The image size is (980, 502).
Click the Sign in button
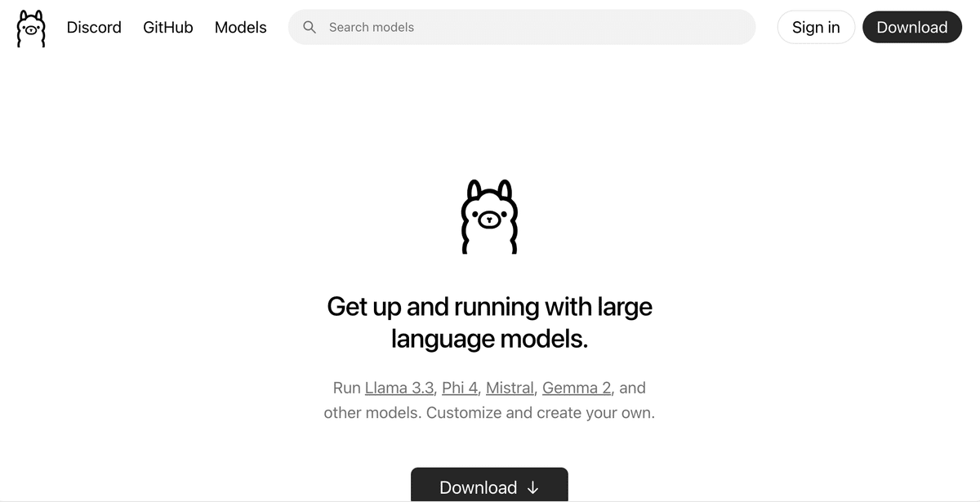[816, 27]
